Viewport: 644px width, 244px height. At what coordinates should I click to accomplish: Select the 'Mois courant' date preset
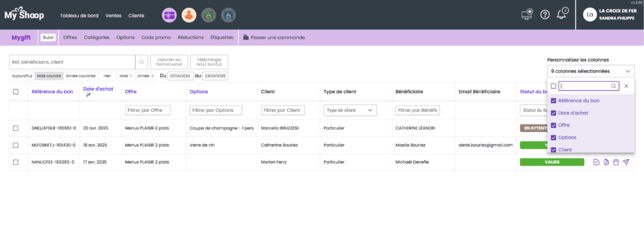click(49, 76)
